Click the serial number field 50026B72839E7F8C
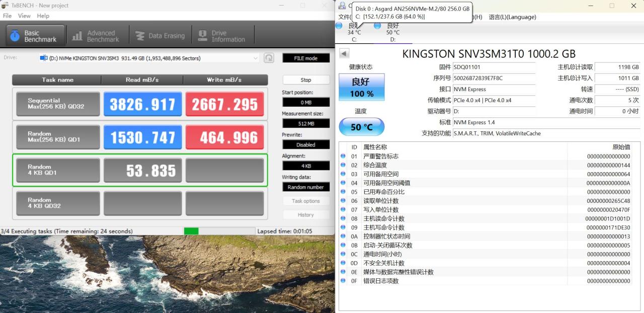 tap(494, 78)
